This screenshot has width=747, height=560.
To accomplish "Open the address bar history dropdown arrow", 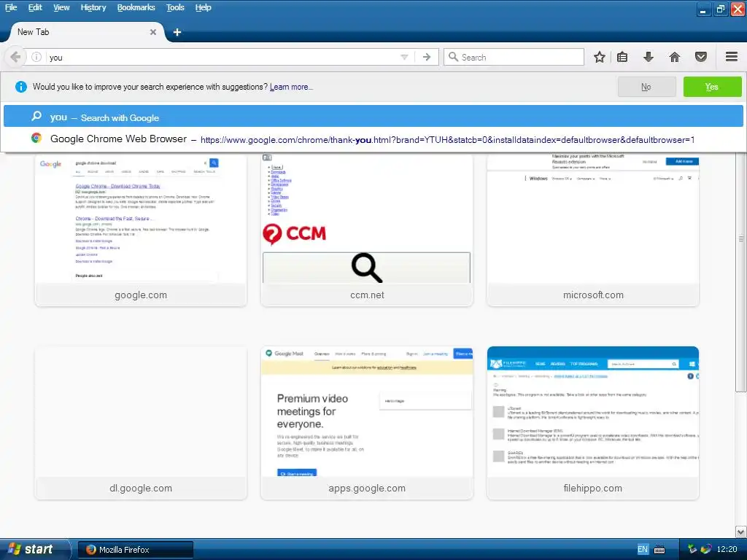I will pos(404,57).
